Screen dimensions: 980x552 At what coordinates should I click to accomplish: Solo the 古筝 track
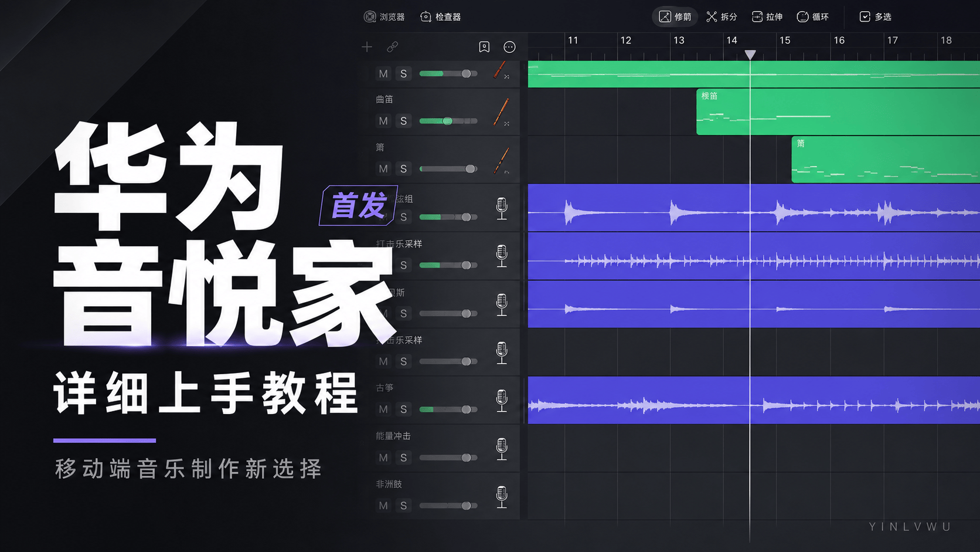click(403, 409)
